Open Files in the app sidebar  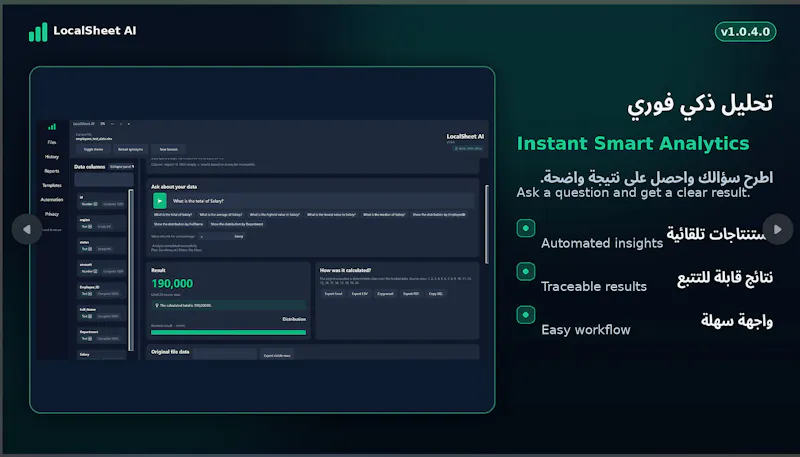click(52, 142)
